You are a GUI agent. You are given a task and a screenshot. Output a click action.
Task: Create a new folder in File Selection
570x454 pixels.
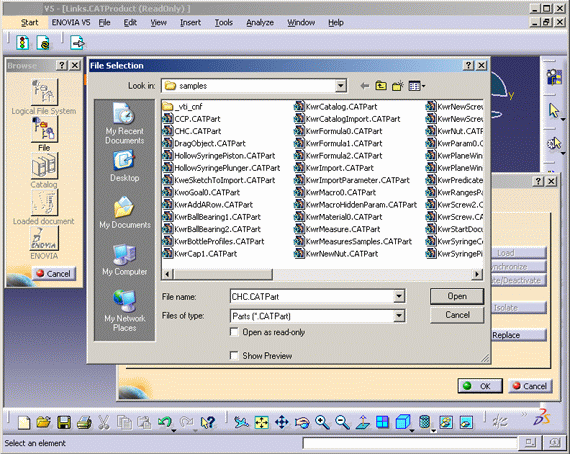398,86
